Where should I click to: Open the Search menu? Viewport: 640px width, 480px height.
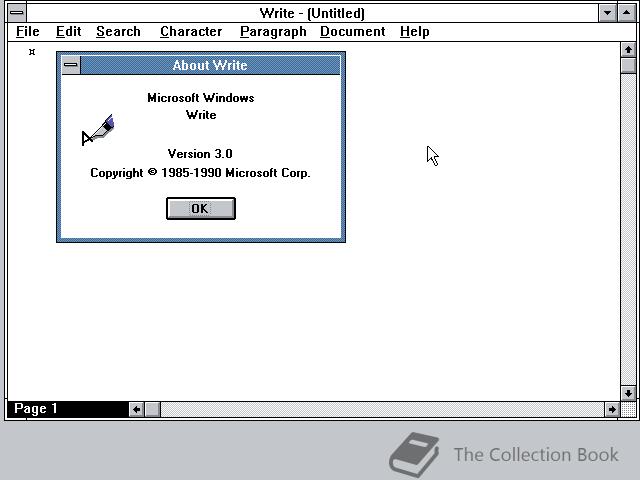pyautogui.click(x=118, y=31)
